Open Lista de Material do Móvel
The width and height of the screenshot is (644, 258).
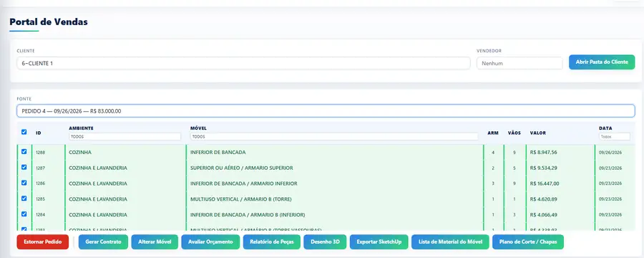(x=451, y=242)
